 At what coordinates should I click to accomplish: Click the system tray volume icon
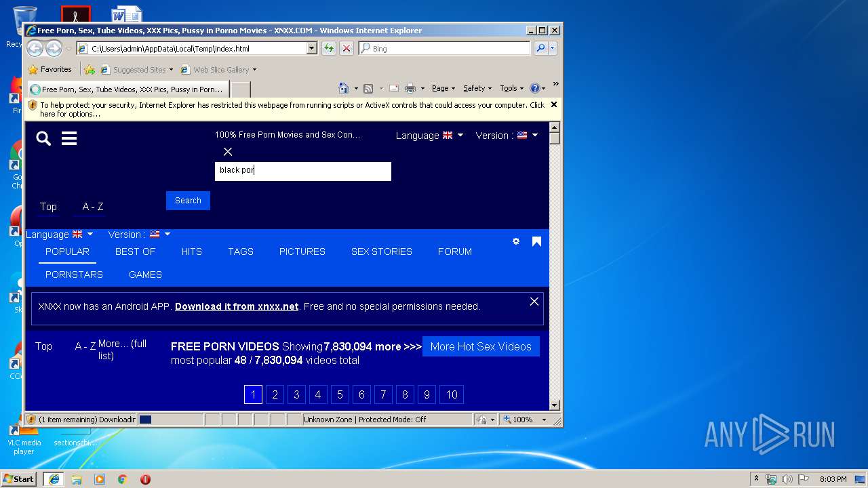click(x=787, y=479)
